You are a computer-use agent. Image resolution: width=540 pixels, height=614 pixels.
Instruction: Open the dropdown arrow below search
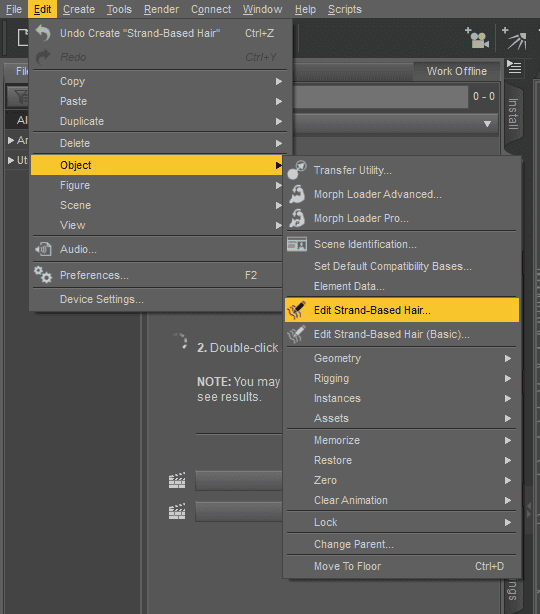(487, 124)
